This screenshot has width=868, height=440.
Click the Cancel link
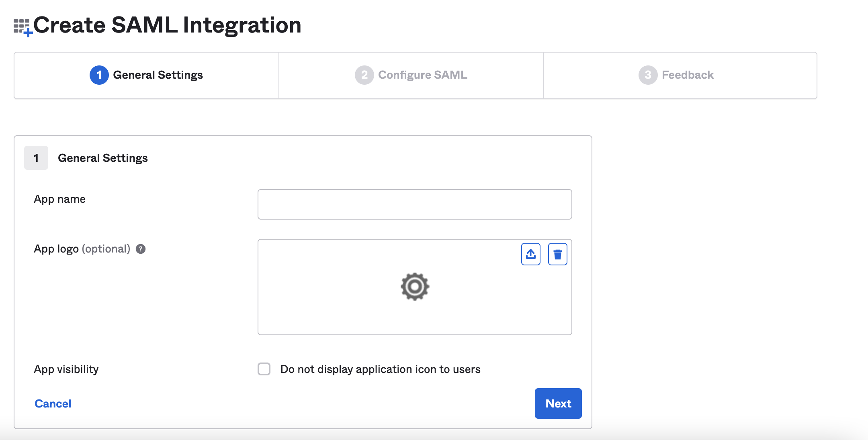(53, 403)
